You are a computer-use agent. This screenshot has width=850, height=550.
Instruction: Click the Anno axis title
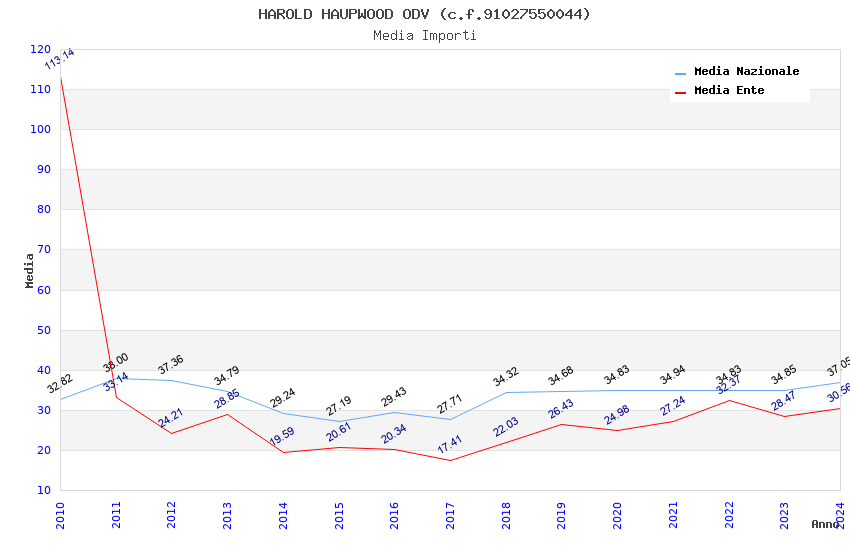tap(825, 524)
